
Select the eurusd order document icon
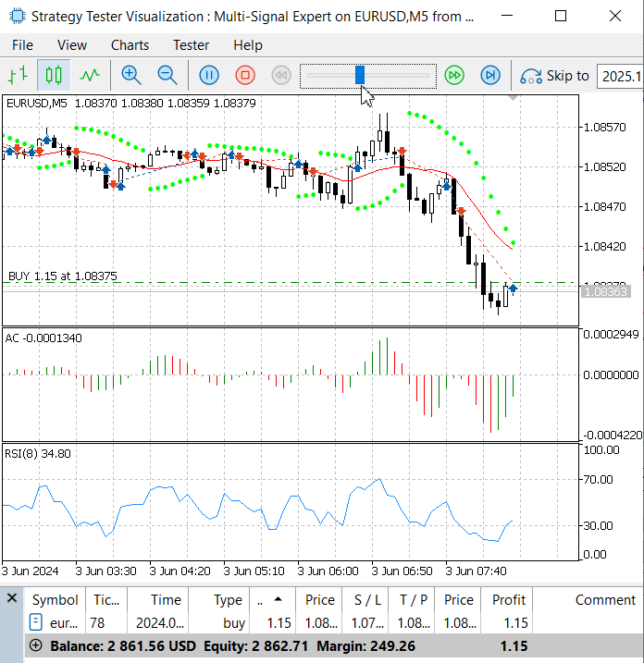35,622
